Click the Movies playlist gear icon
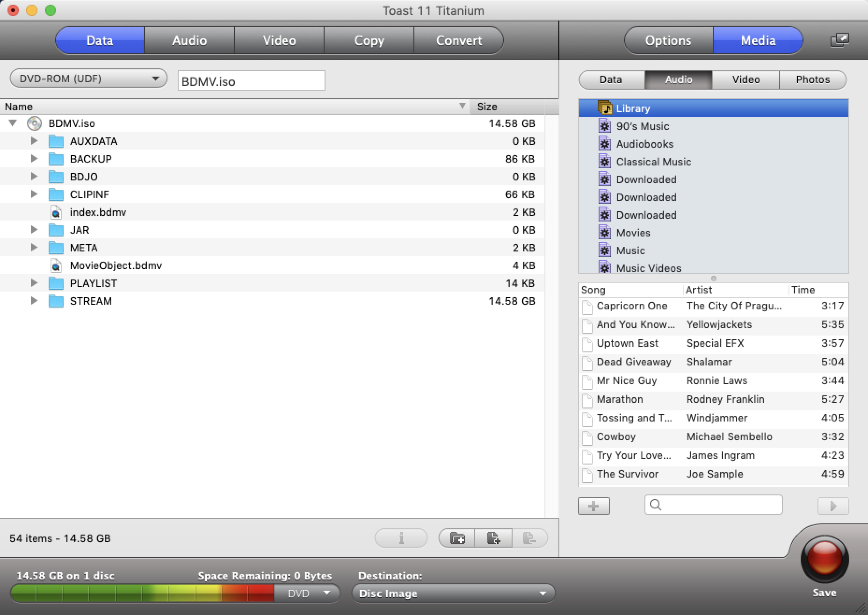Screen dimensions: 868x615 coord(605,233)
